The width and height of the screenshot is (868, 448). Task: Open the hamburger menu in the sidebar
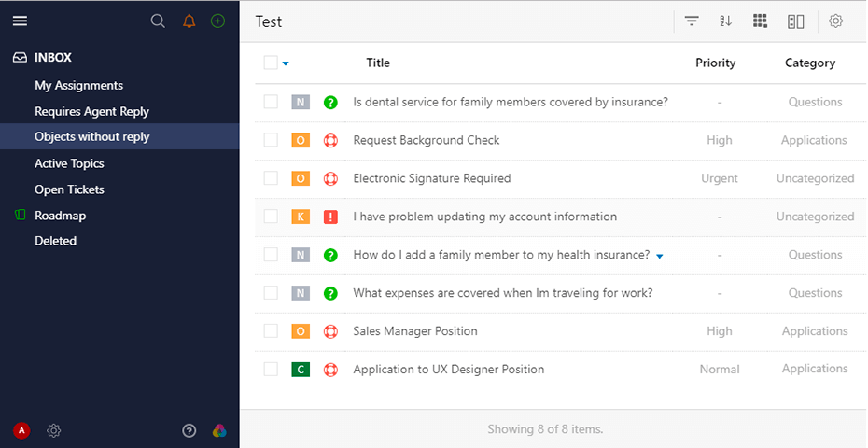20,21
